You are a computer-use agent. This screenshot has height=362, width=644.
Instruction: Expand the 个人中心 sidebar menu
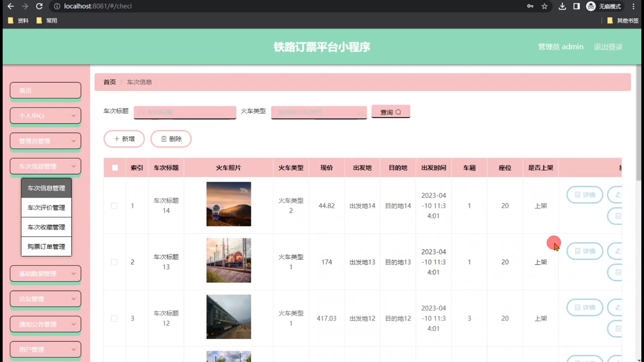click(x=45, y=116)
